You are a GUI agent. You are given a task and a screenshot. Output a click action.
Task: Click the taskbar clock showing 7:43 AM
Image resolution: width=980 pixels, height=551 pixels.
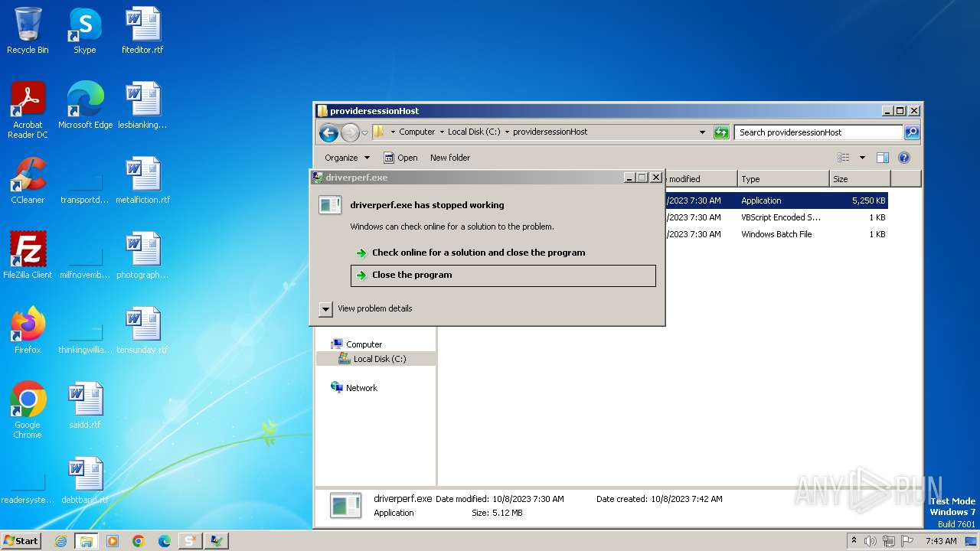click(941, 541)
